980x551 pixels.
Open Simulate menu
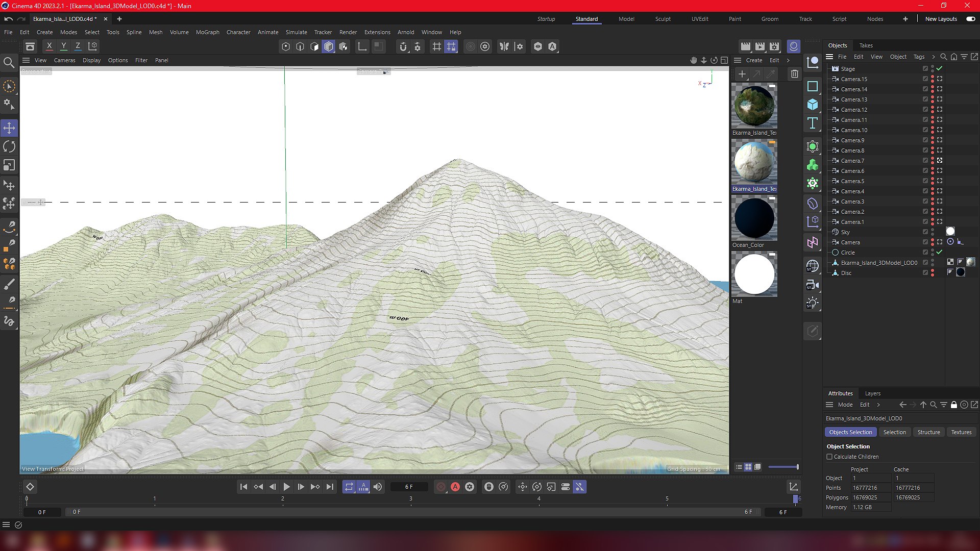(x=297, y=32)
